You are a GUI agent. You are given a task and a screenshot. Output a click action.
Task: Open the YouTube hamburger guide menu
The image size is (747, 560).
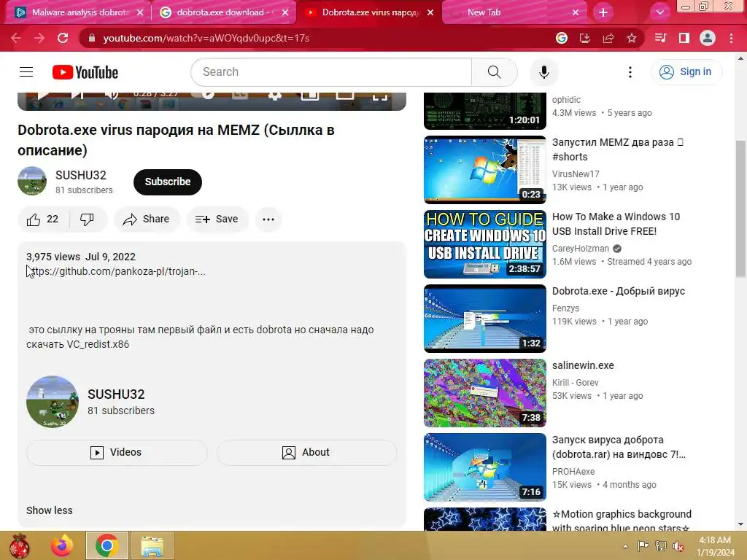tap(26, 72)
